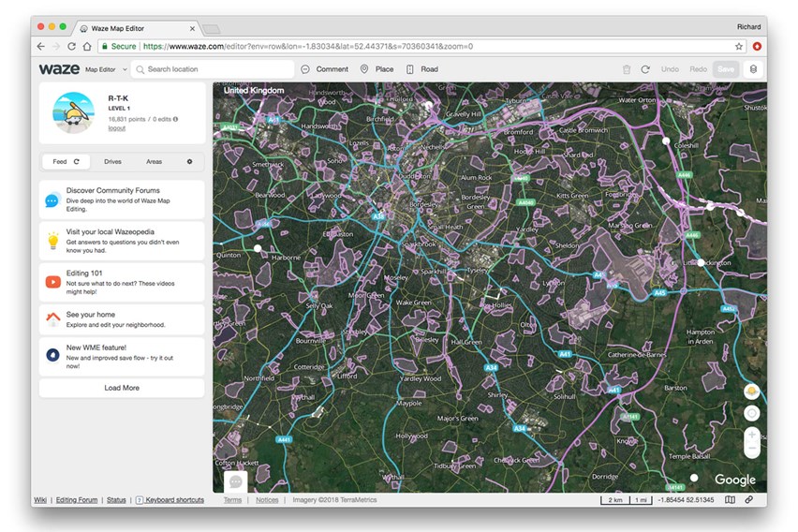
Task: Open the map layers panel
Action: [x=751, y=69]
